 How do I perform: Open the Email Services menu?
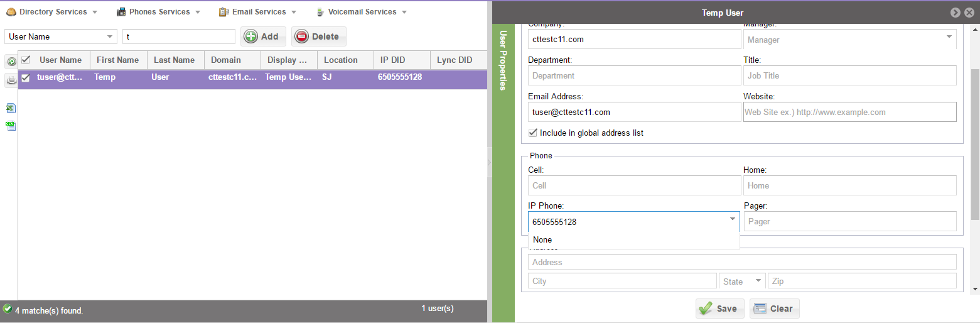click(x=258, y=12)
